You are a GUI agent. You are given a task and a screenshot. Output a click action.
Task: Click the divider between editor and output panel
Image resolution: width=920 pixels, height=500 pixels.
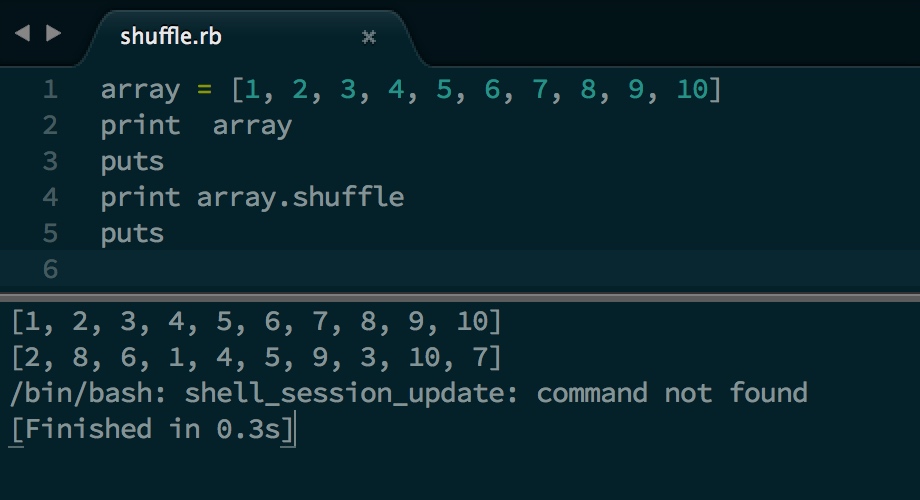[x=460, y=298]
